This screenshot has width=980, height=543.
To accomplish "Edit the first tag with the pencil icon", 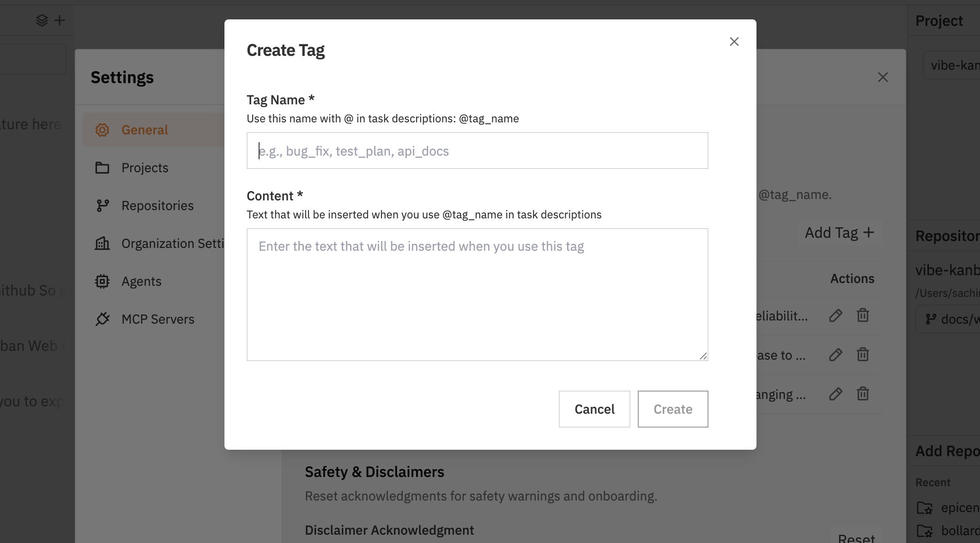I will tap(835, 316).
